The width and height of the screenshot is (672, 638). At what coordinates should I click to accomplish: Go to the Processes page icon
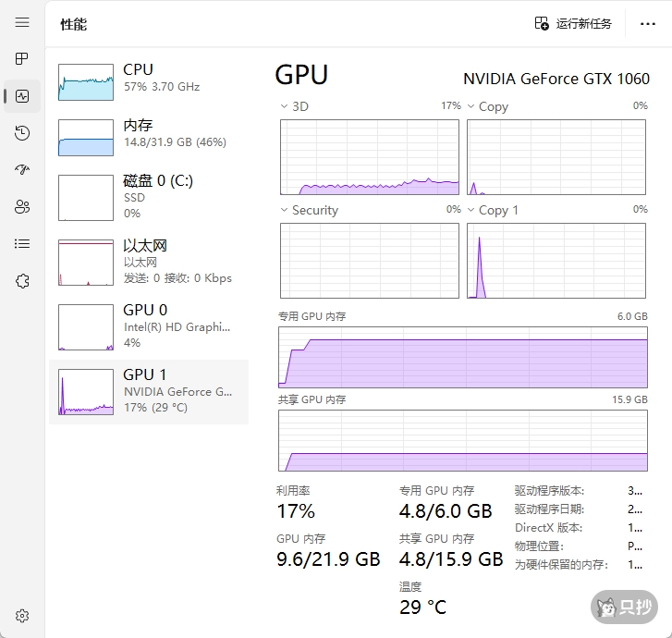tap(22, 59)
